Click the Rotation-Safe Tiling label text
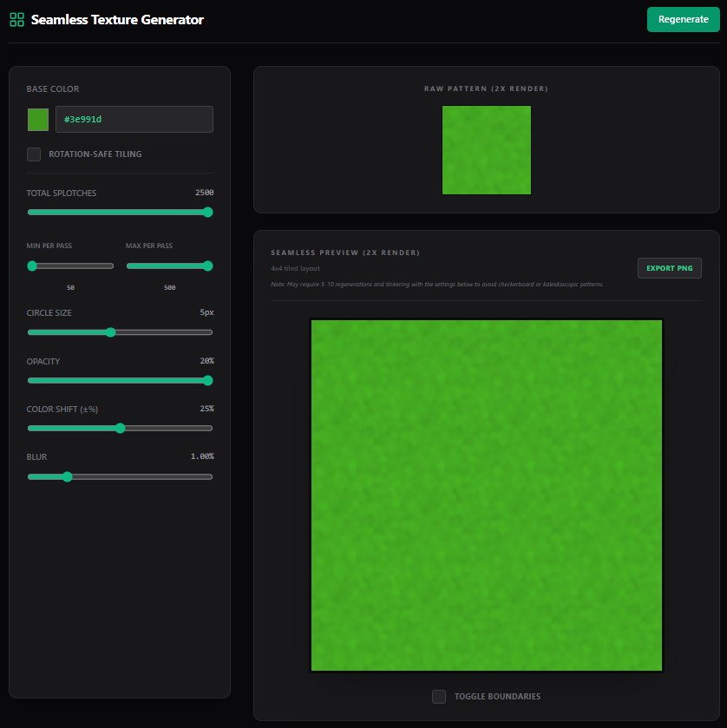Viewport: 727px width, 728px height. pyautogui.click(x=95, y=154)
